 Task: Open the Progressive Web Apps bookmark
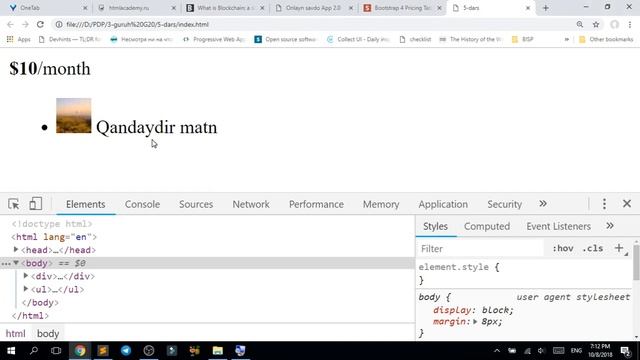214,39
